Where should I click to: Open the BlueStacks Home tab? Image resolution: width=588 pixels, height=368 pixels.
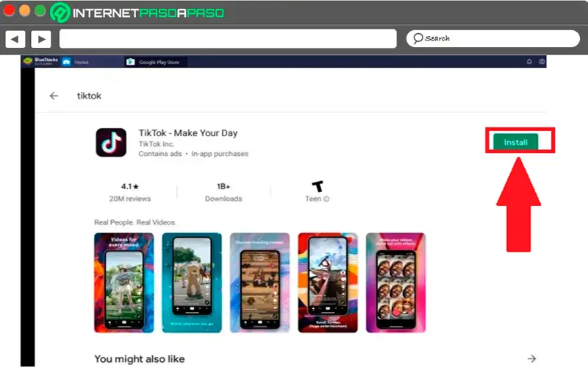(82, 62)
